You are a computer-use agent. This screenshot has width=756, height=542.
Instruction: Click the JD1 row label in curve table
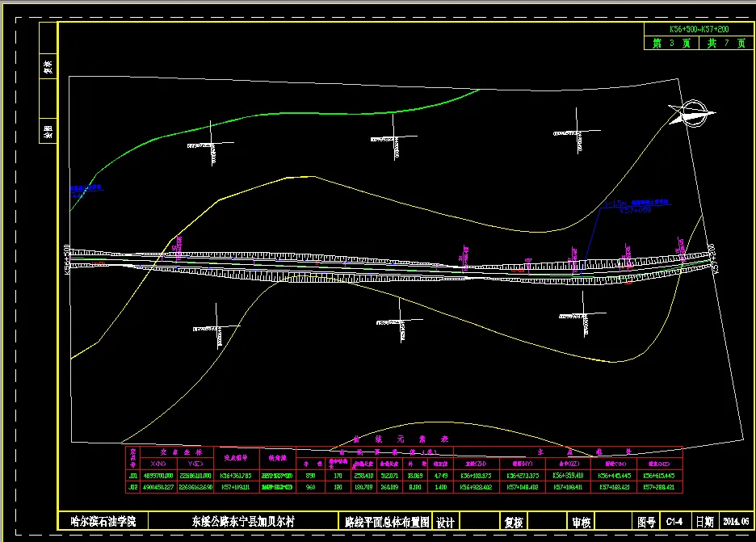click(x=132, y=476)
